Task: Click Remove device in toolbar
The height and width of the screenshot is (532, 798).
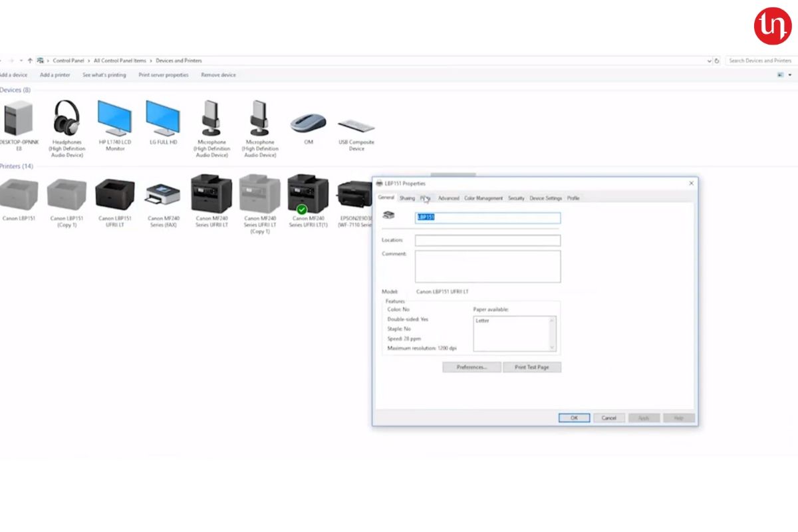Action: click(x=219, y=75)
